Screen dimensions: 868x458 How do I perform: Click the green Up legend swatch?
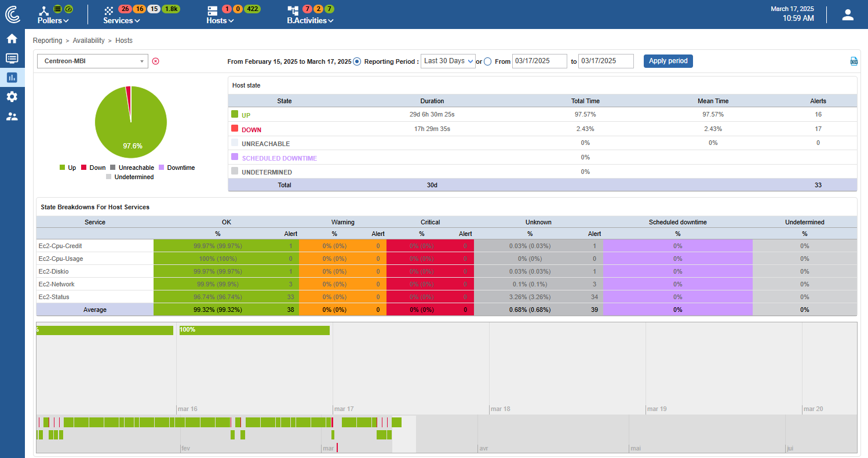click(63, 168)
